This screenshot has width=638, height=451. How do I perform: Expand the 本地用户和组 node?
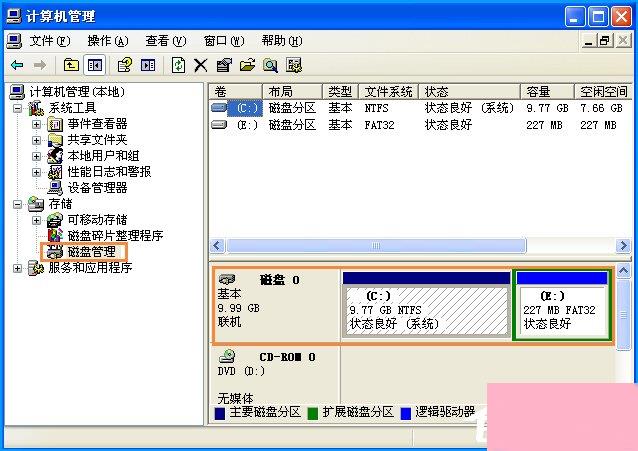point(36,156)
